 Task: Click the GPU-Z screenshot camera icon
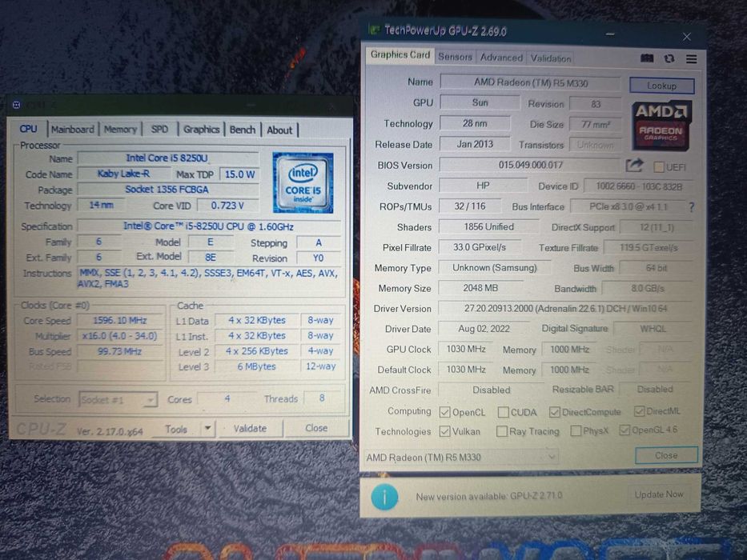(646, 58)
